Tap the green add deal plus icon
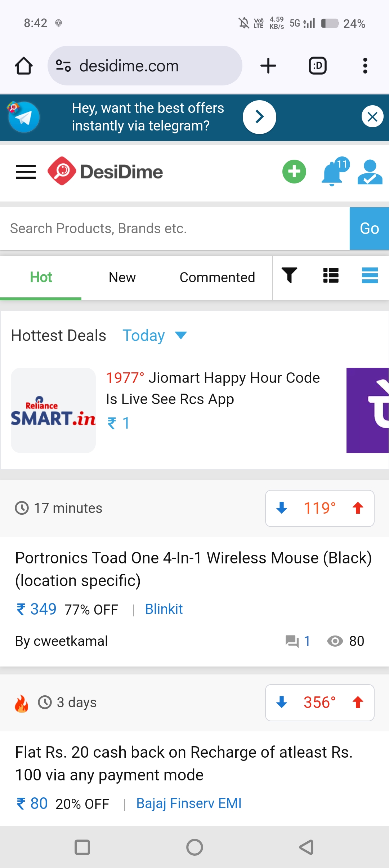389x868 pixels. tap(294, 172)
